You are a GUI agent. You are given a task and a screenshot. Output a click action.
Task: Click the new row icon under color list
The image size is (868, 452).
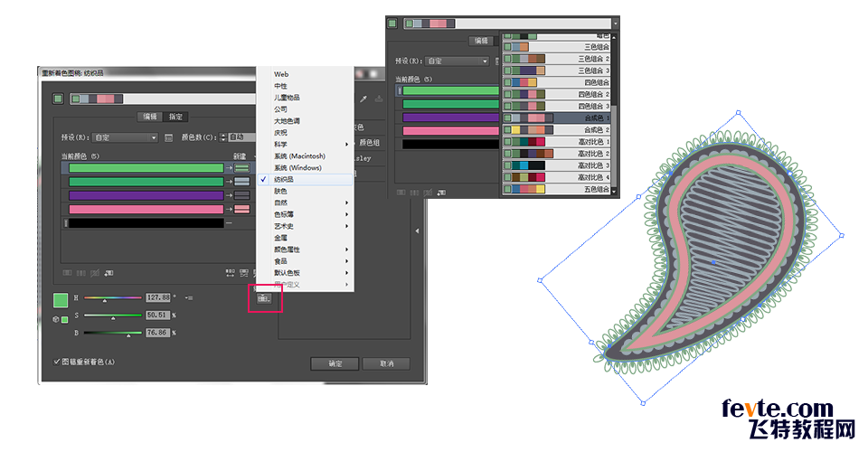pos(109,273)
